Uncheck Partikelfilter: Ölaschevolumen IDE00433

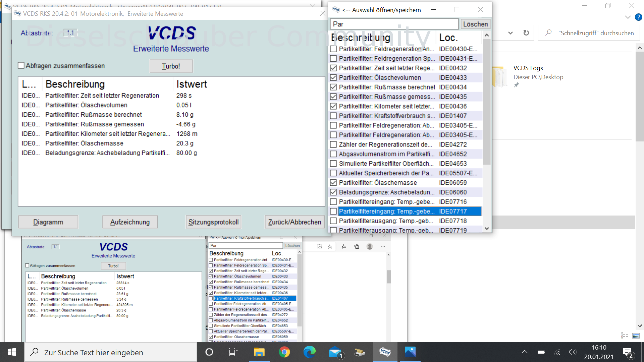pos(333,77)
